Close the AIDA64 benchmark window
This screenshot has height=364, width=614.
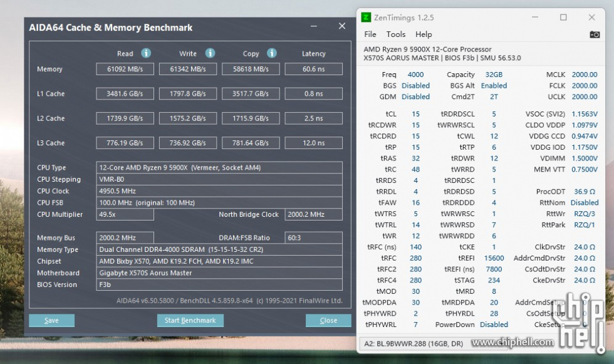(x=342, y=26)
